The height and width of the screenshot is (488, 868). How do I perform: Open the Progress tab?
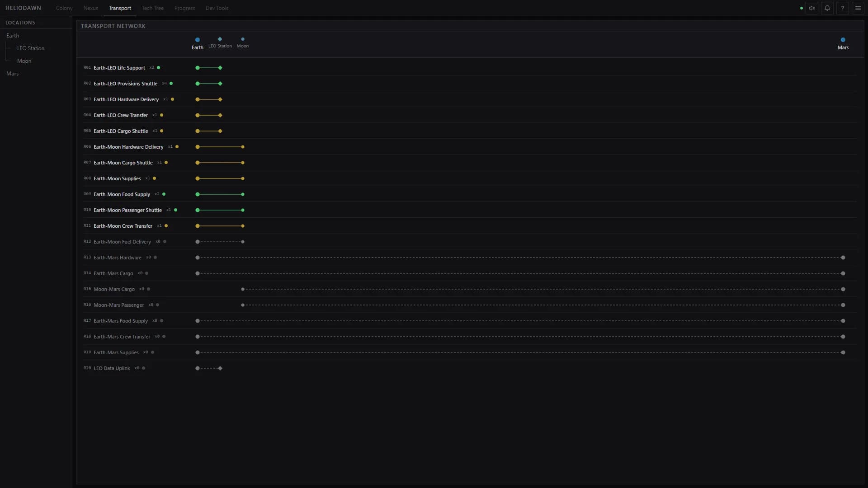(184, 8)
